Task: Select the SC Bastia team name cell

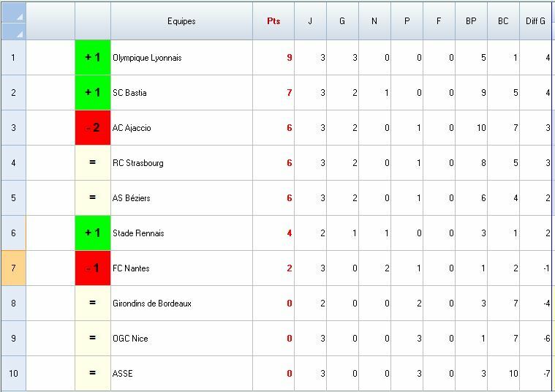Action: coord(181,93)
